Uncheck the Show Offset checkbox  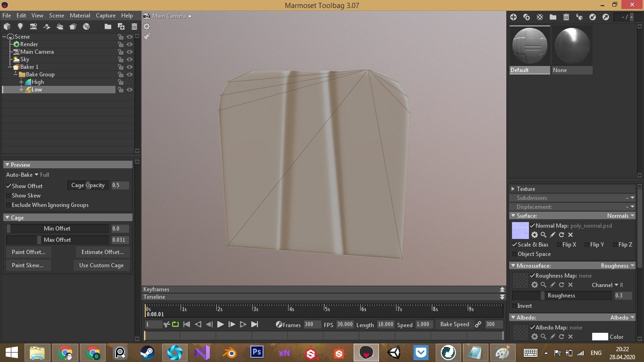click(x=8, y=186)
